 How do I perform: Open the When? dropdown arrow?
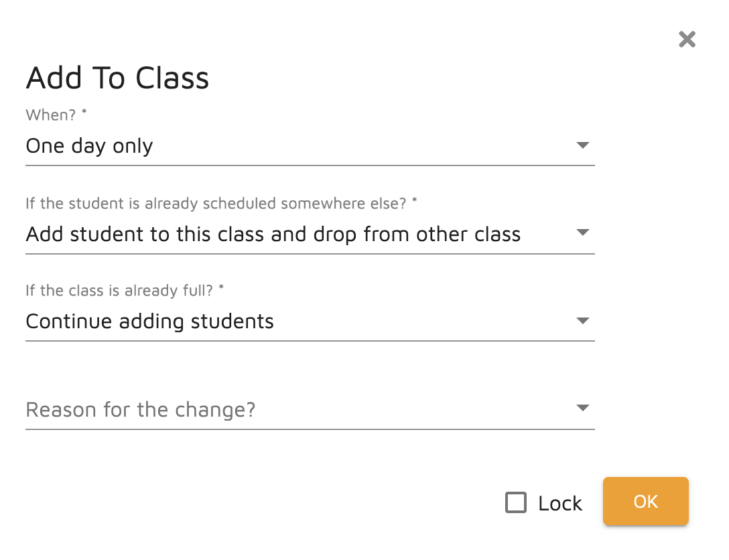pos(582,145)
